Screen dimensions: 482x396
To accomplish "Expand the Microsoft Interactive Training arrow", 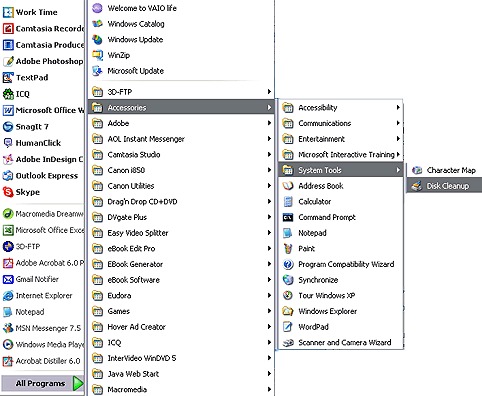I will point(398,154).
